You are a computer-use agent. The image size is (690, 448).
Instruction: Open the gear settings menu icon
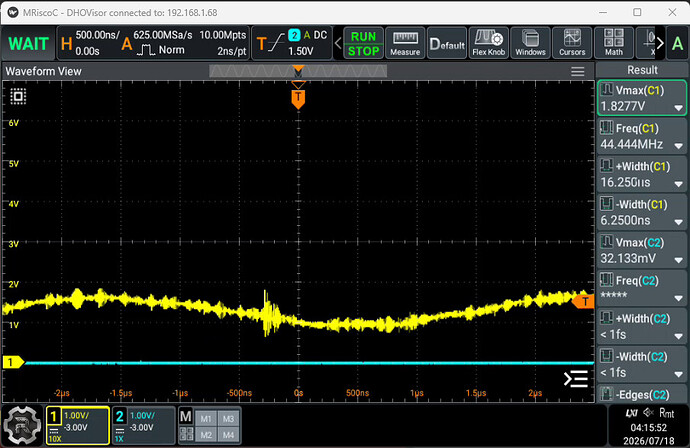[22, 426]
